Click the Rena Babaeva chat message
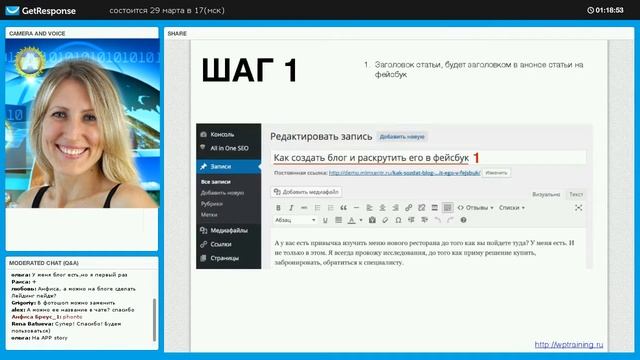The image size is (640, 360). [x=66, y=327]
